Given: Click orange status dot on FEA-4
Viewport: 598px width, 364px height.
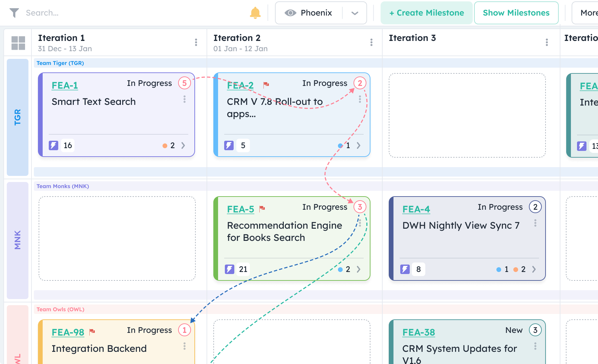Looking at the screenshot, I should pos(516,270).
